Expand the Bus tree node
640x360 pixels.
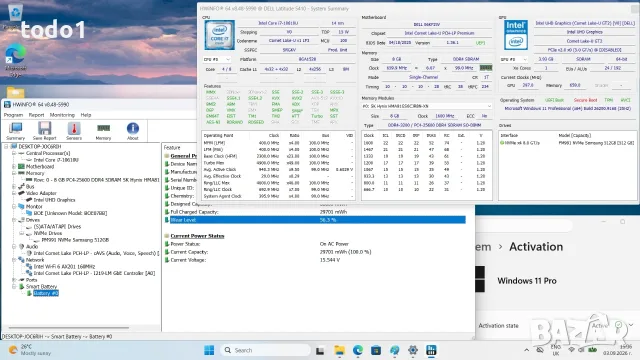click(x=14, y=187)
